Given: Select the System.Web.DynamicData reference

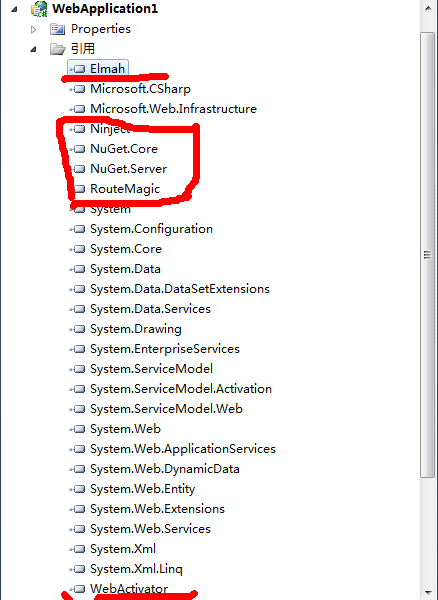Looking at the screenshot, I should coord(165,469).
